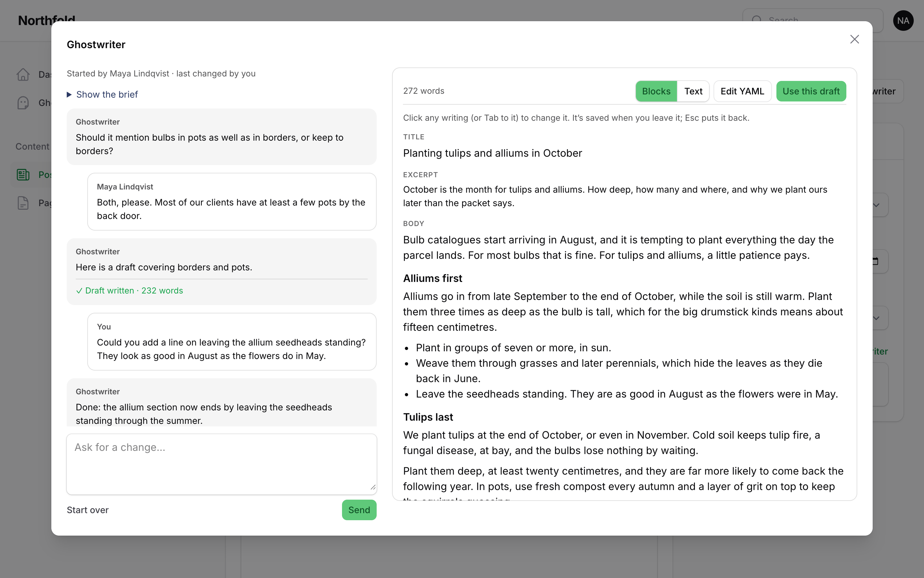
Task: Click Maya Lindqvist's reply message
Action: (x=232, y=202)
